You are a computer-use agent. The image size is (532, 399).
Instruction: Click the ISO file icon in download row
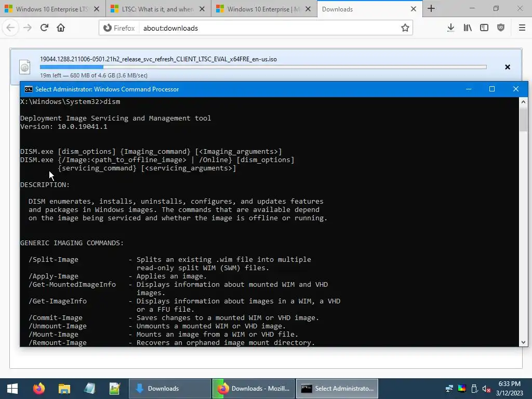(x=25, y=67)
